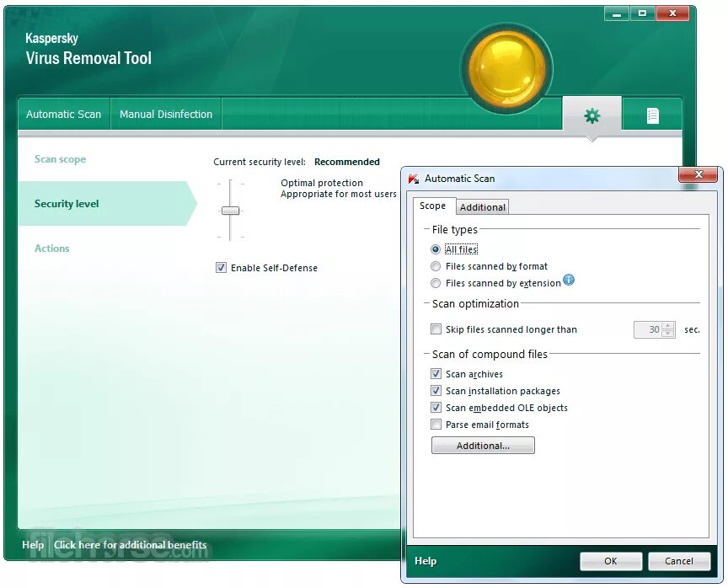Select Scan scope in the sidebar
The image size is (728, 588).
tap(60, 159)
